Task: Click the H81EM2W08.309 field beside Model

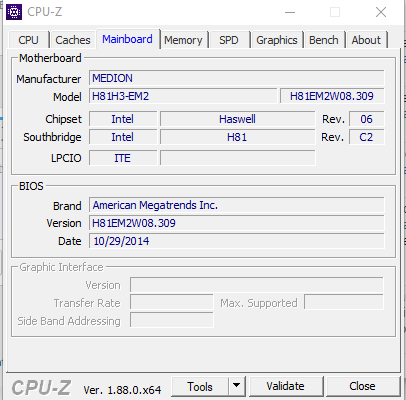Action: 332,96
